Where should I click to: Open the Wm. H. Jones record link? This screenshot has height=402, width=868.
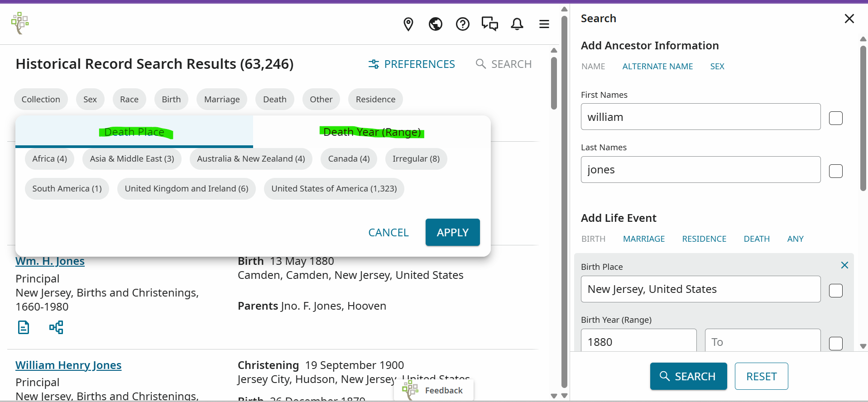click(50, 261)
